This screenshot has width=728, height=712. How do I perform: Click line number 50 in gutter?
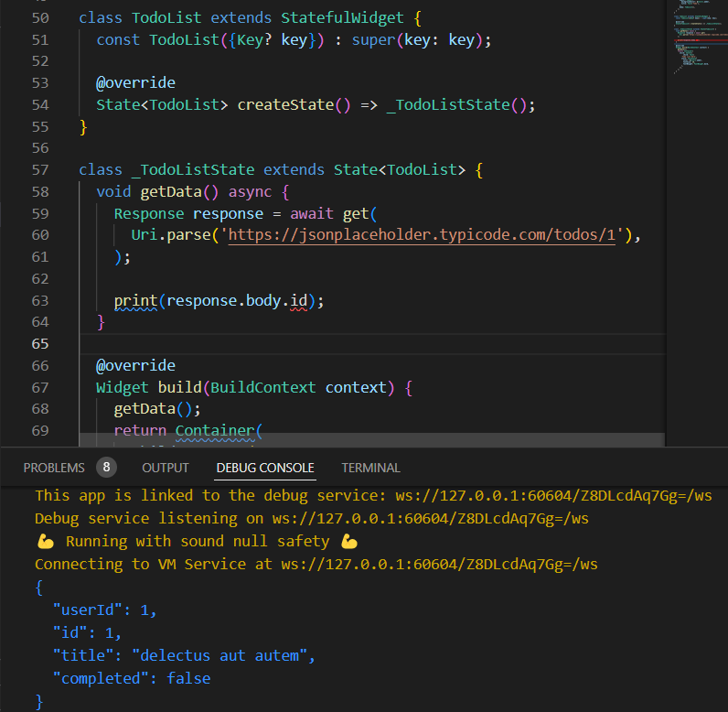click(40, 18)
